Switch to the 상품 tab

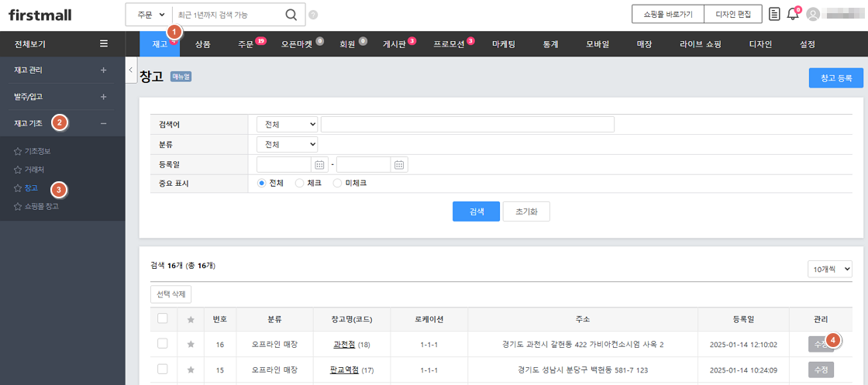203,44
